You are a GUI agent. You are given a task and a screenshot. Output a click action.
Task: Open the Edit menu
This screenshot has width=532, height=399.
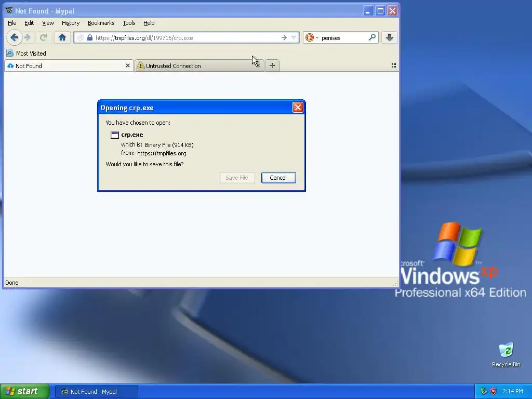pyautogui.click(x=29, y=23)
